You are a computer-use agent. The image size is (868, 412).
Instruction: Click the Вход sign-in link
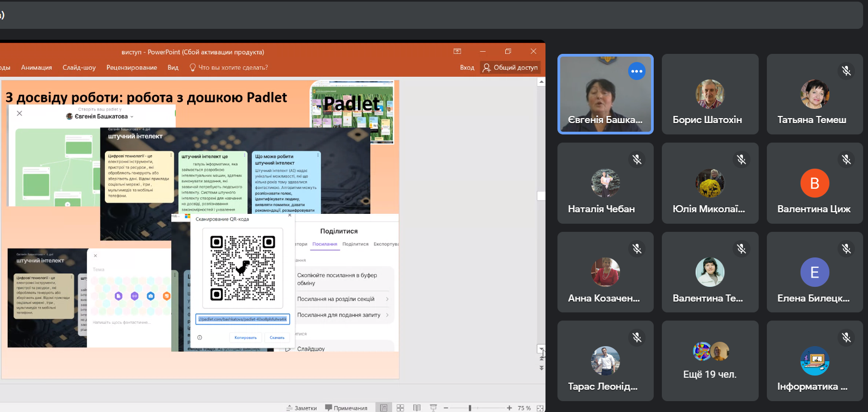coord(467,67)
